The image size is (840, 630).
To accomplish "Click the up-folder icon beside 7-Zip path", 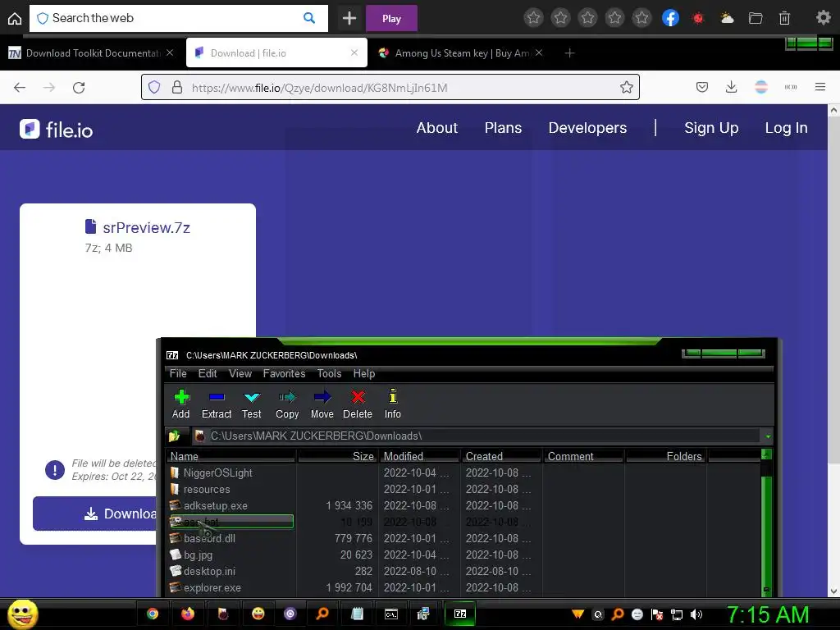I will [x=175, y=436].
